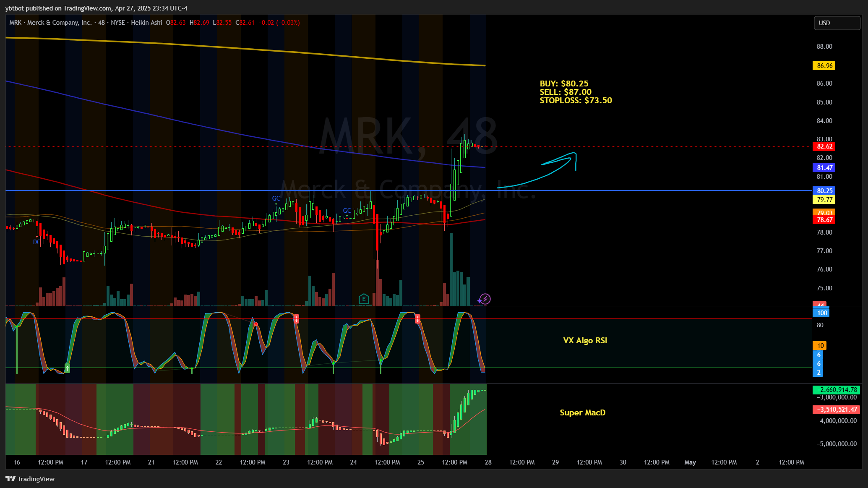Click the SELL: $87.00 text
Viewport: 868px width, 488px height.
[566, 92]
